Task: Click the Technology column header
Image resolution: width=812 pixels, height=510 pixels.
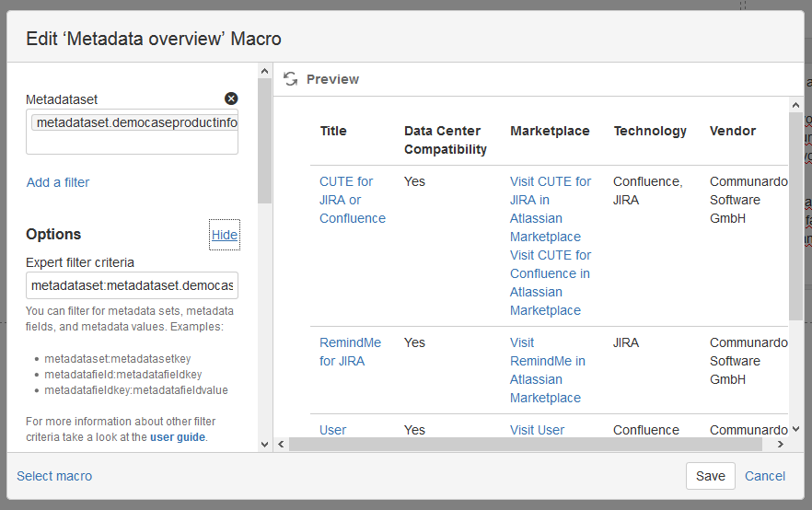Action: pyautogui.click(x=650, y=131)
